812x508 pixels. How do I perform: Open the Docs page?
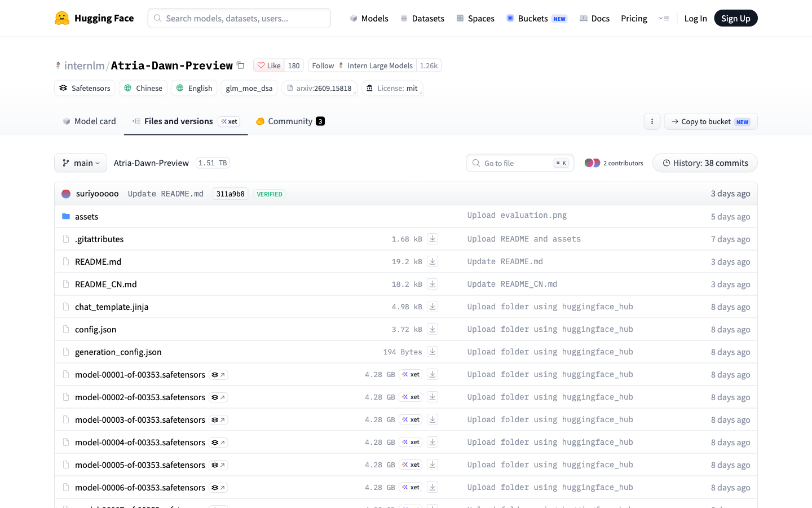594,19
